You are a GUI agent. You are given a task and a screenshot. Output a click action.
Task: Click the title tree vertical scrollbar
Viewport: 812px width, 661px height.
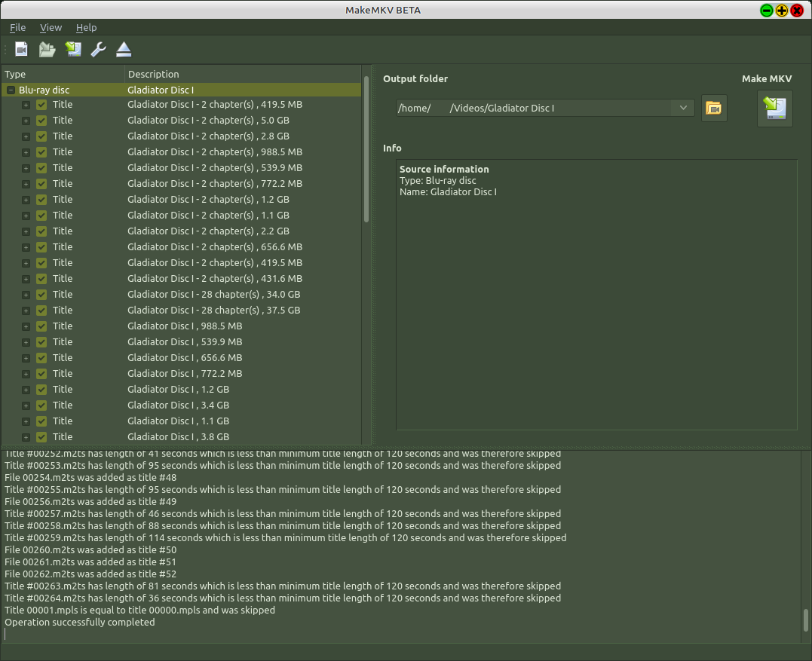pyautogui.click(x=366, y=149)
